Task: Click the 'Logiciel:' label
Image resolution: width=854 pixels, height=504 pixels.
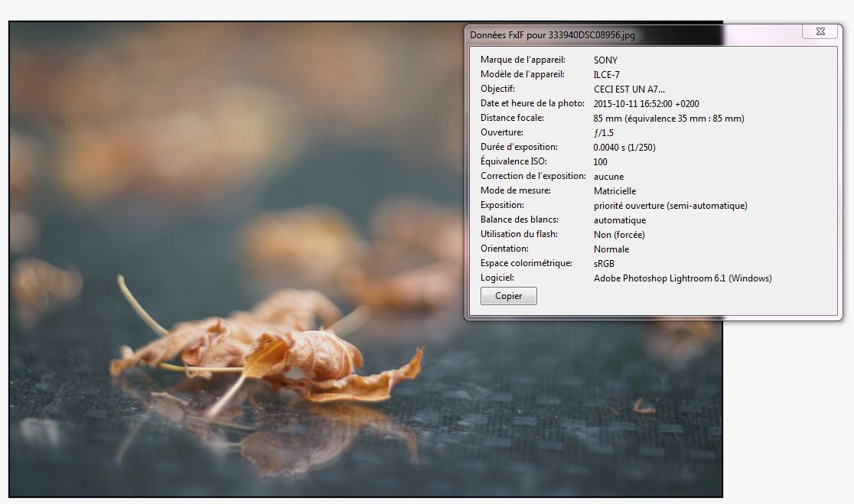Action: (497, 278)
